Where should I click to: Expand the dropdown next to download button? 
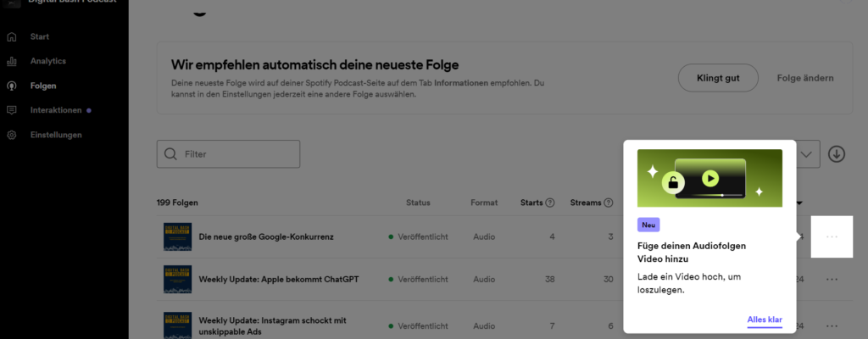coord(807,153)
